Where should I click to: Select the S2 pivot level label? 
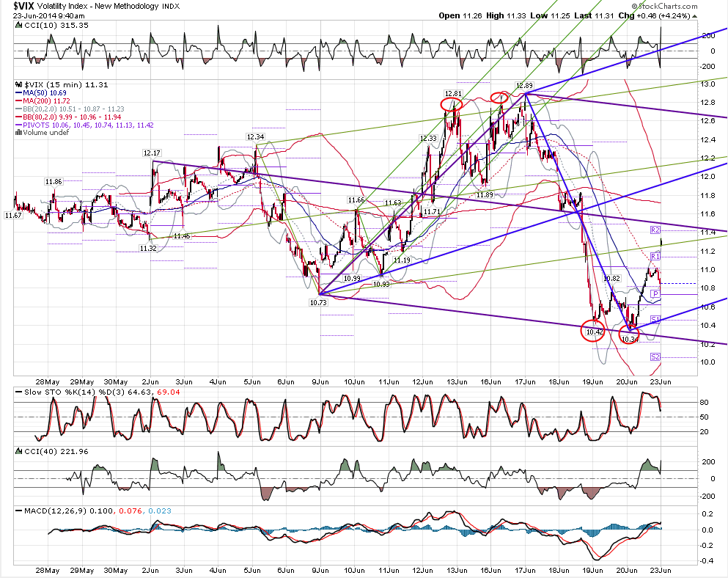655,356
